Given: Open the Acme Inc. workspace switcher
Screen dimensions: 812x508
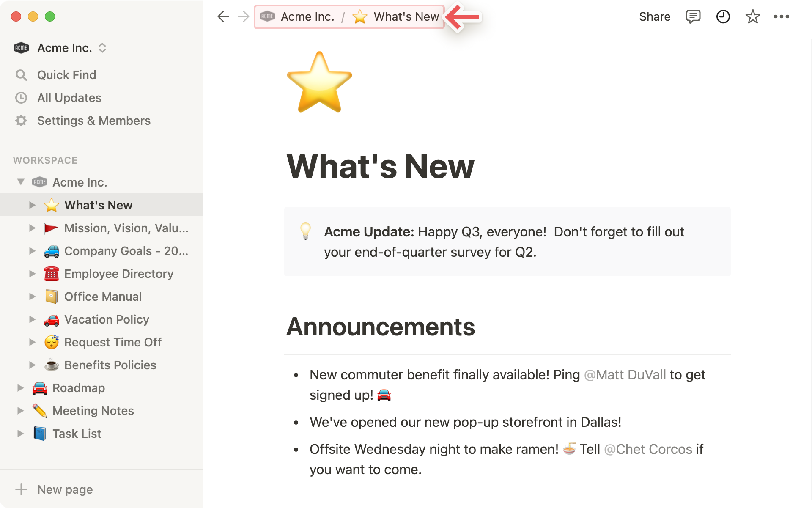Looking at the screenshot, I should pyautogui.click(x=64, y=48).
